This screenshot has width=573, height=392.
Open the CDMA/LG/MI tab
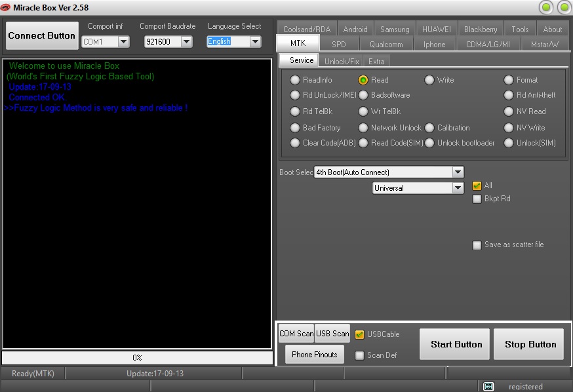pos(488,45)
